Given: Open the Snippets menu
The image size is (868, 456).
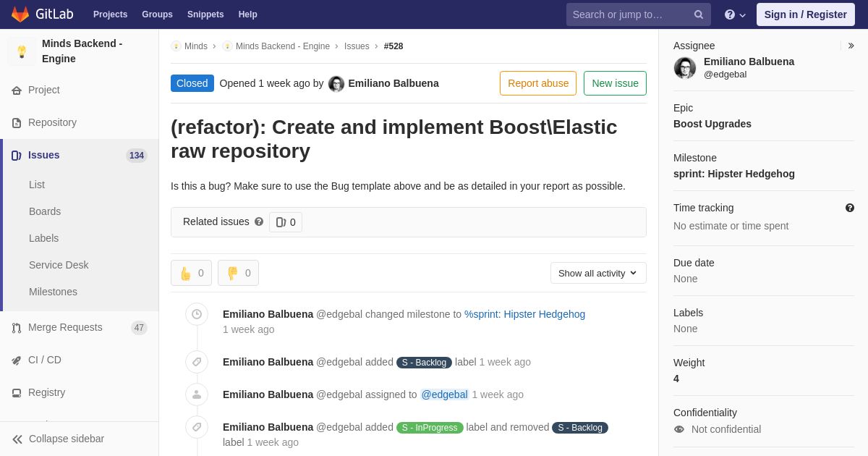Looking at the screenshot, I should pyautogui.click(x=205, y=14).
